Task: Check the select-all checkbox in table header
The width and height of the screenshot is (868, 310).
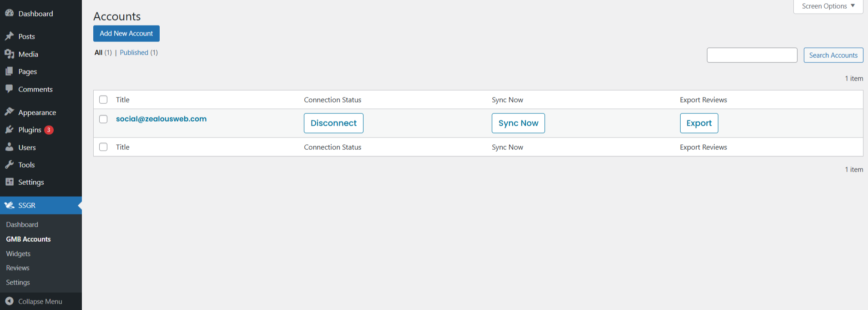Action: click(103, 100)
